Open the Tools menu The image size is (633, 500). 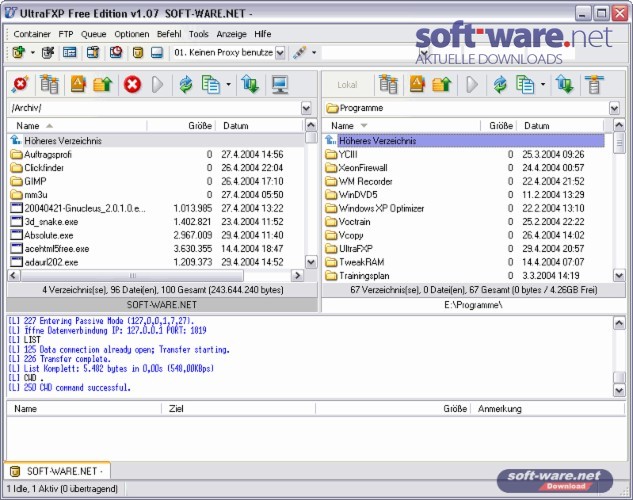(x=199, y=34)
